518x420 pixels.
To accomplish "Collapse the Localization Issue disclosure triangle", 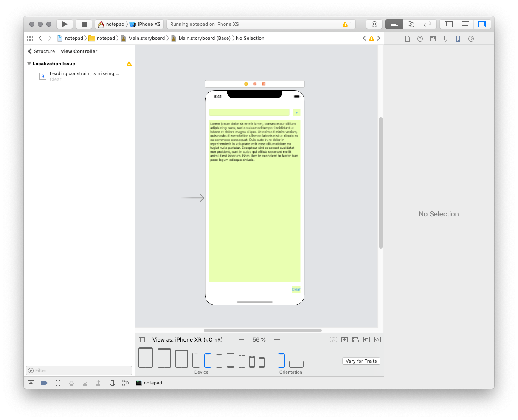I will click(x=29, y=64).
